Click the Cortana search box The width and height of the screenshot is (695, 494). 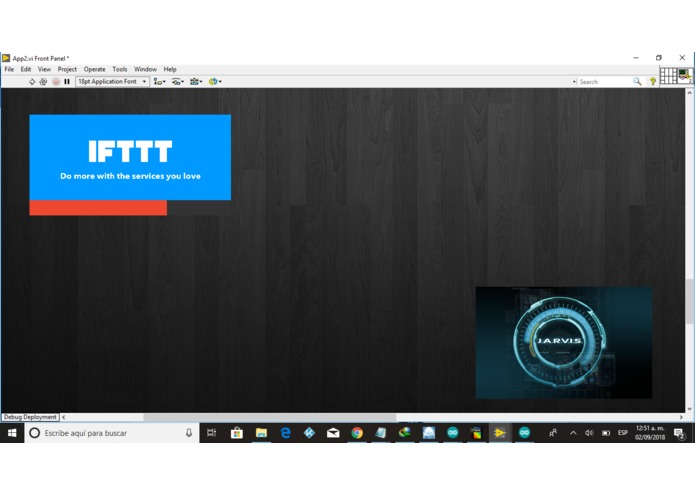pos(112,433)
